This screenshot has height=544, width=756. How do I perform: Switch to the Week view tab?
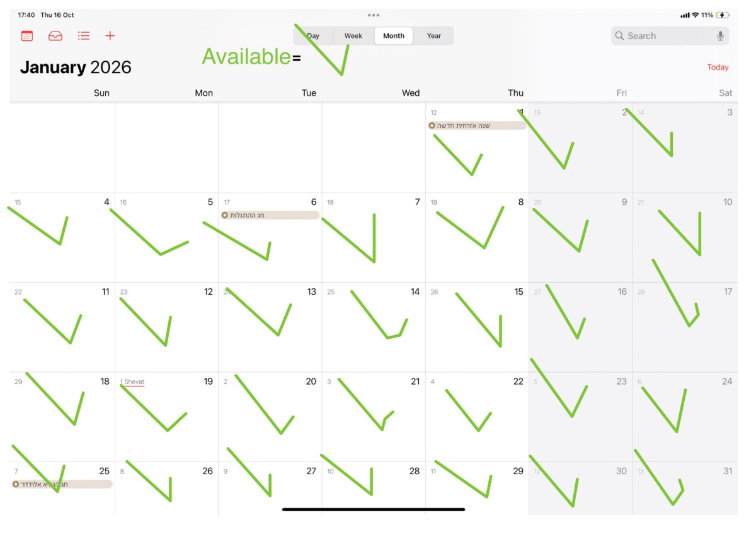pyautogui.click(x=353, y=36)
